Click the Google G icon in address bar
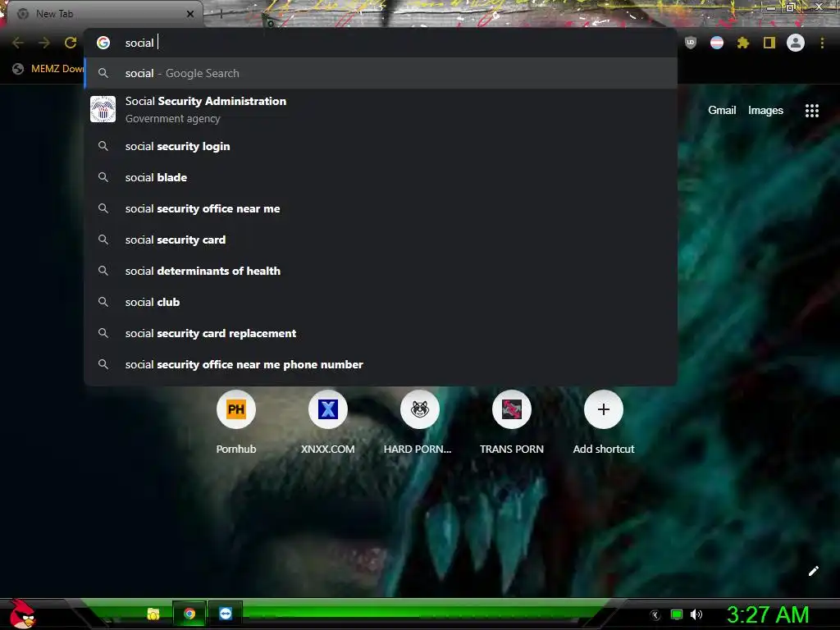Viewport: 840px width, 630px height. click(103, 43)
